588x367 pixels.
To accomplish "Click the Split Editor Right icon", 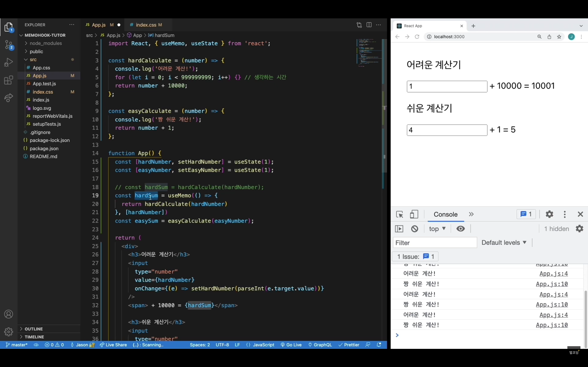I will point(369,25).
